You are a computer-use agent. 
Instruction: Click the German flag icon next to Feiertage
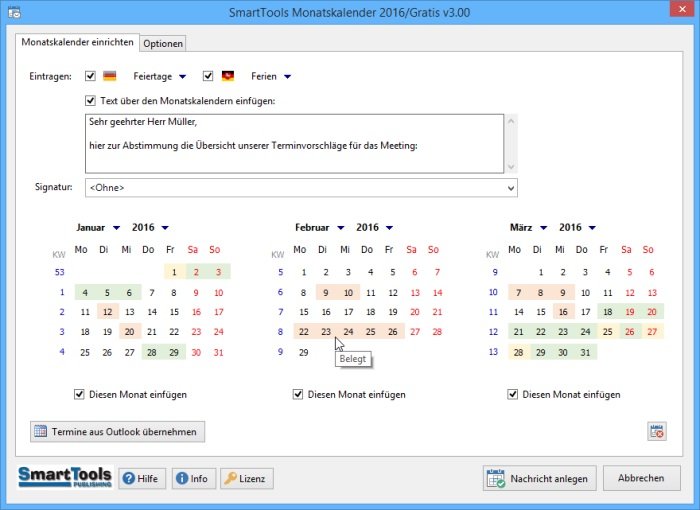coord(110,76)
